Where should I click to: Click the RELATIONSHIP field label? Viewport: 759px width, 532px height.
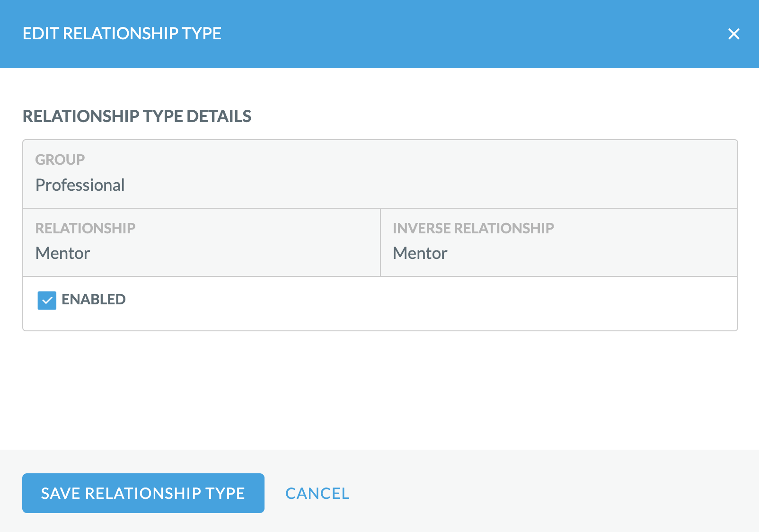(85, 228)
